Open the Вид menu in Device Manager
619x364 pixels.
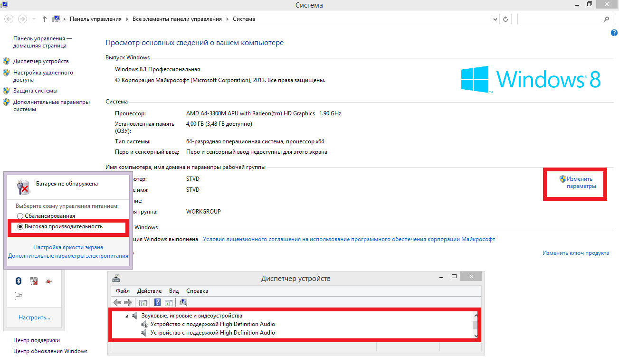coord(174,291)
